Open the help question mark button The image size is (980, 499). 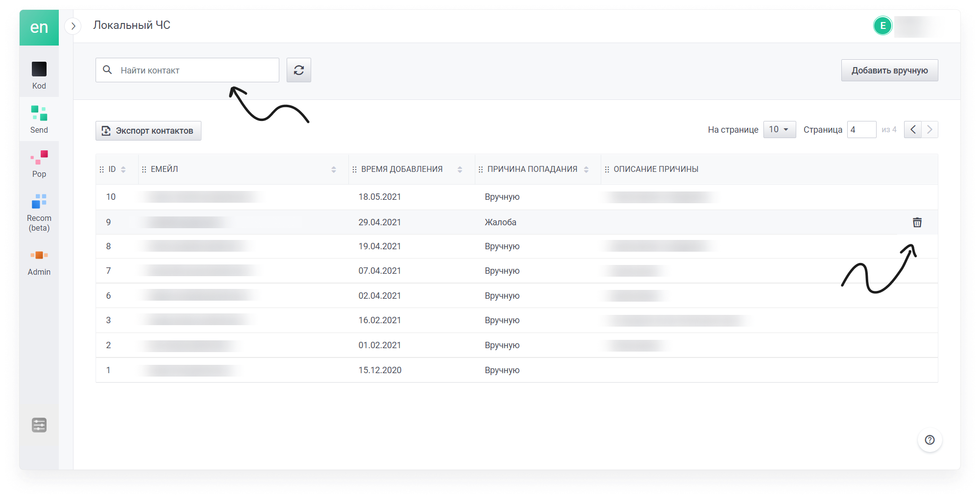tap(930, 440)
